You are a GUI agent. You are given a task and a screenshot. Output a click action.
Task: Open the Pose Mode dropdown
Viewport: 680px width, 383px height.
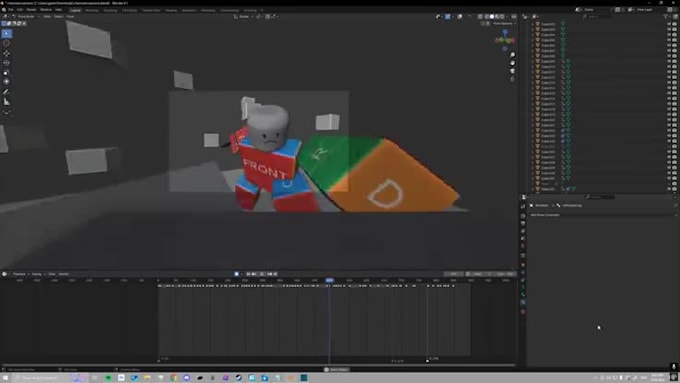click(25, 16)
